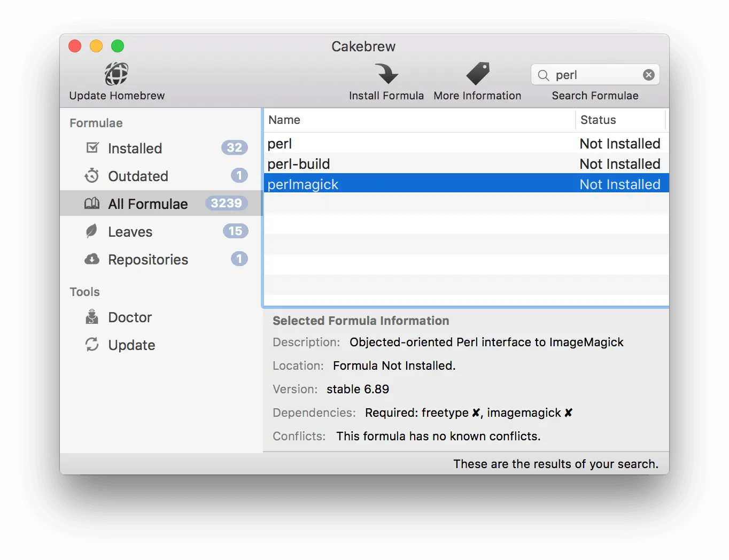Click the freetype dependency text

coord(445,413)
